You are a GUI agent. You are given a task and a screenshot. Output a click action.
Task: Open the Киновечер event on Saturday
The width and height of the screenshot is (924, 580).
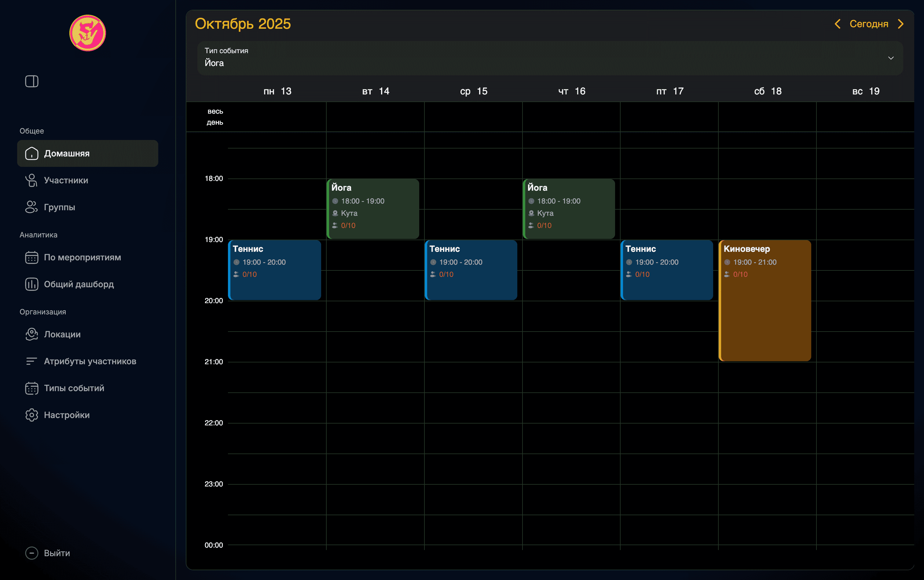pyautogui.click(x=765, y=300)
